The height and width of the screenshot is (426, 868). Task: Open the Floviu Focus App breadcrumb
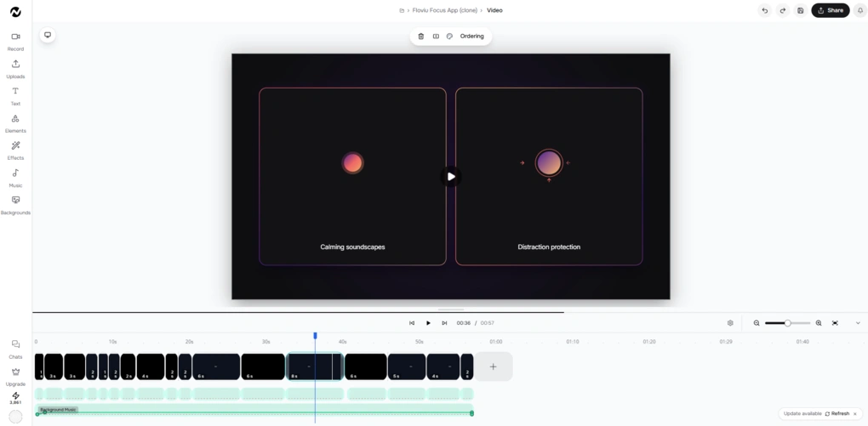pos(444,10)
